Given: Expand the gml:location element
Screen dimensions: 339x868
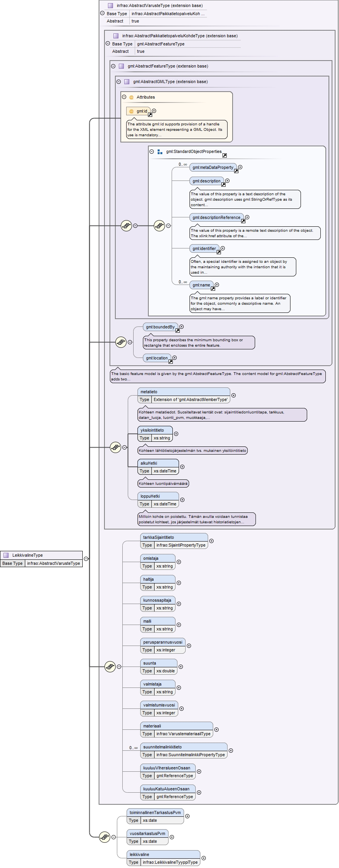Looking at the screenshot, I should tap(175, 358).
